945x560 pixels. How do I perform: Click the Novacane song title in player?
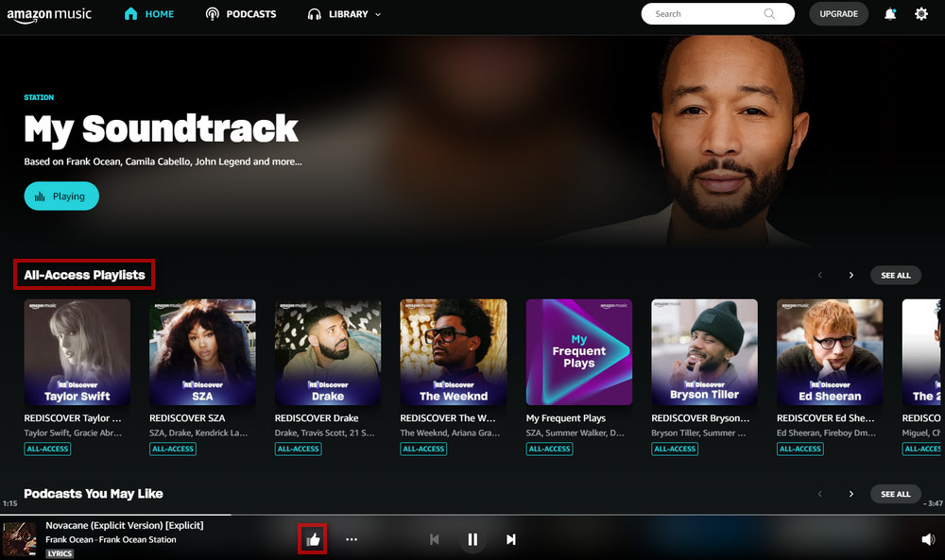(125, 525)
